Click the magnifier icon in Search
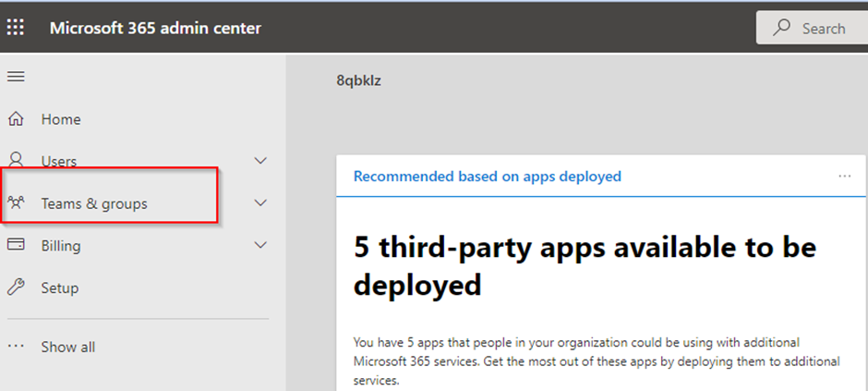Image resolution: width=868 pixels, height=391 pixels. [781, 28]
